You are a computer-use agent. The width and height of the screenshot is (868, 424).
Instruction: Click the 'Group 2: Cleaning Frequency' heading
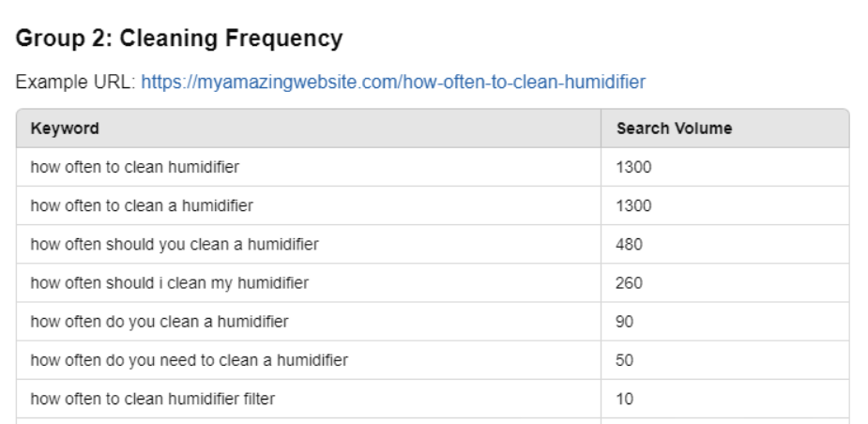coord(179,39)
